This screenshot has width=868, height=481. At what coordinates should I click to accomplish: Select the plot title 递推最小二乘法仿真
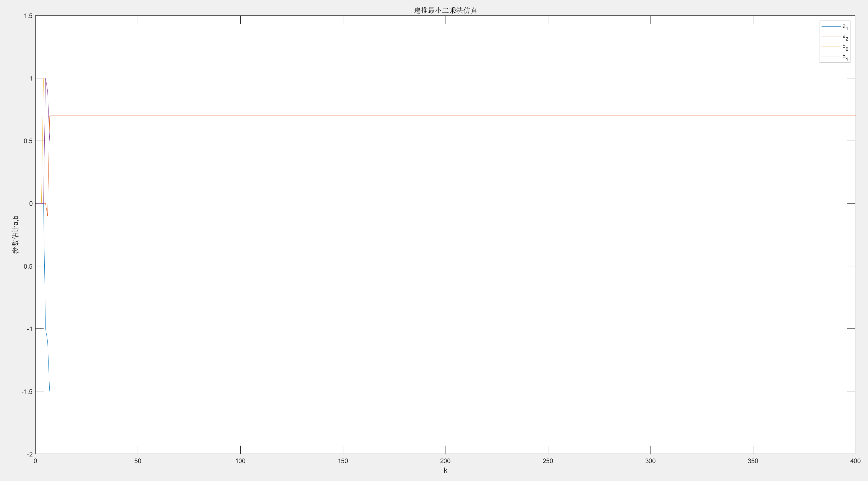[x=445, y=10]
